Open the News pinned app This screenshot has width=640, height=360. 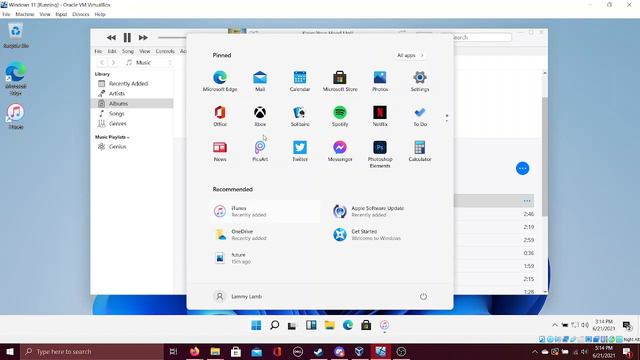pos(220,151)
